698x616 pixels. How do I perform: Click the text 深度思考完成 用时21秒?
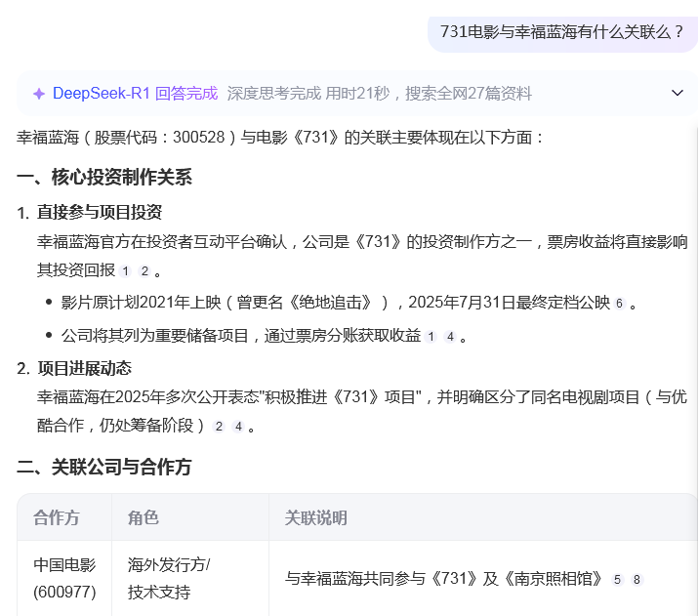click(308, 94)
